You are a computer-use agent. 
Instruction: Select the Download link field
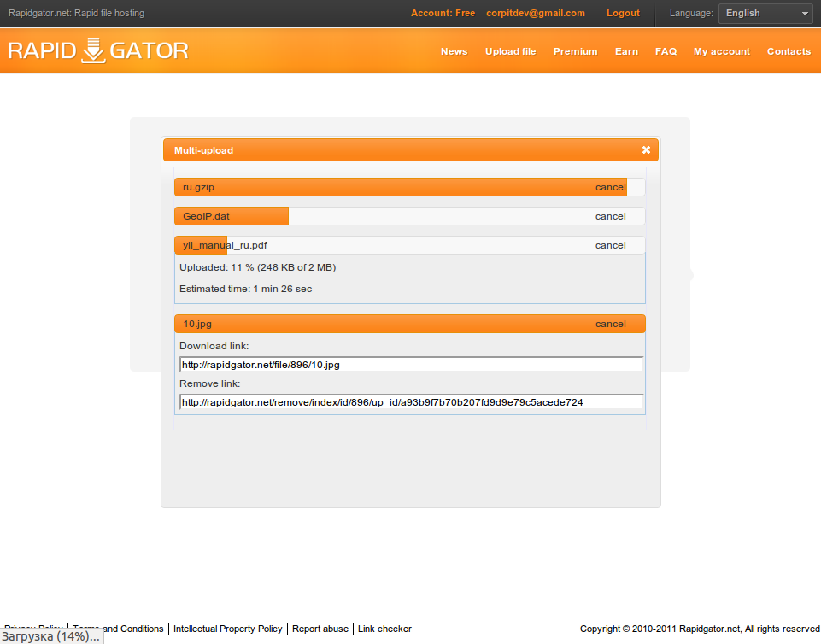[411, 365]
